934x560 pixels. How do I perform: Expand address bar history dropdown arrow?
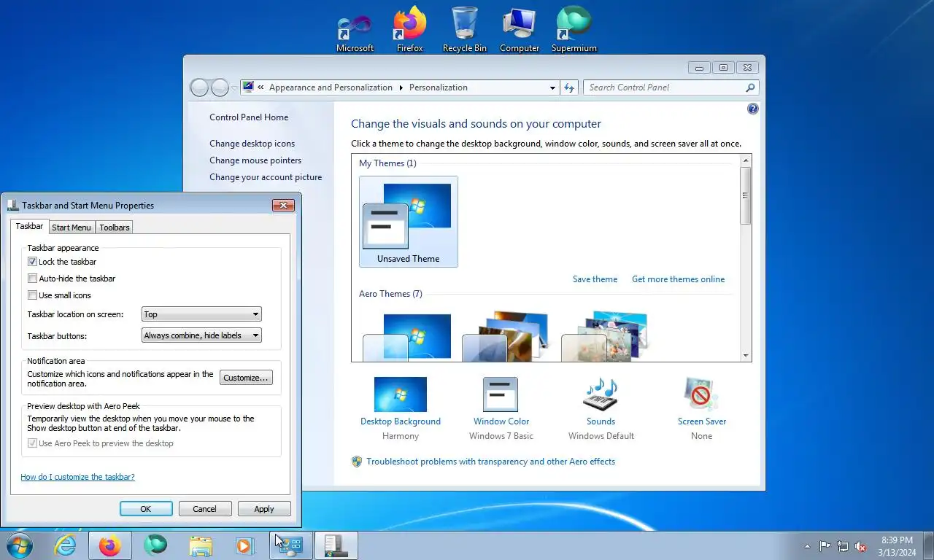tap(552, 87)
